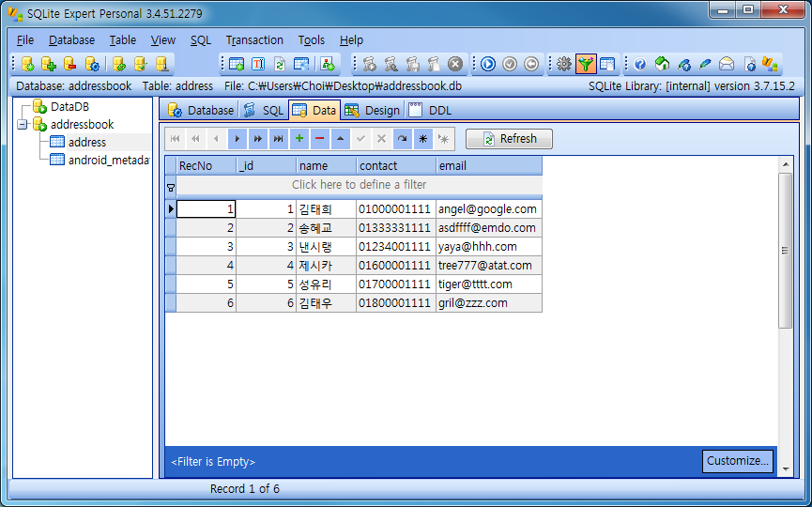Switch to the DDL tab
Image resolution: width=812 pixels, height=507 pixels.
click(430, 110)
